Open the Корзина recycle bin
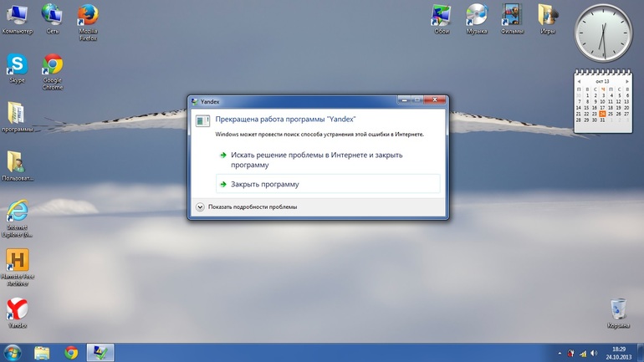Image resolution: width=644 pixels, height=362 pixels. 619,310
